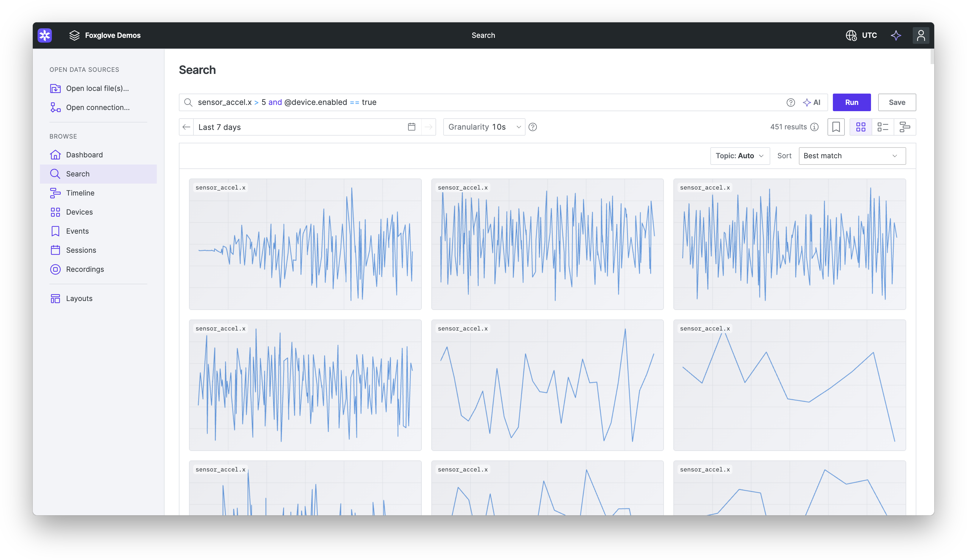
Task: Open the top-middle sensor_accel.x chart
Action: [547, 244]
